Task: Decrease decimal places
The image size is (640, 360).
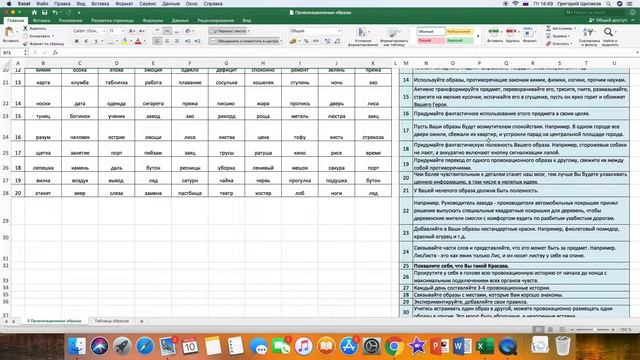Action: (338, 41)
